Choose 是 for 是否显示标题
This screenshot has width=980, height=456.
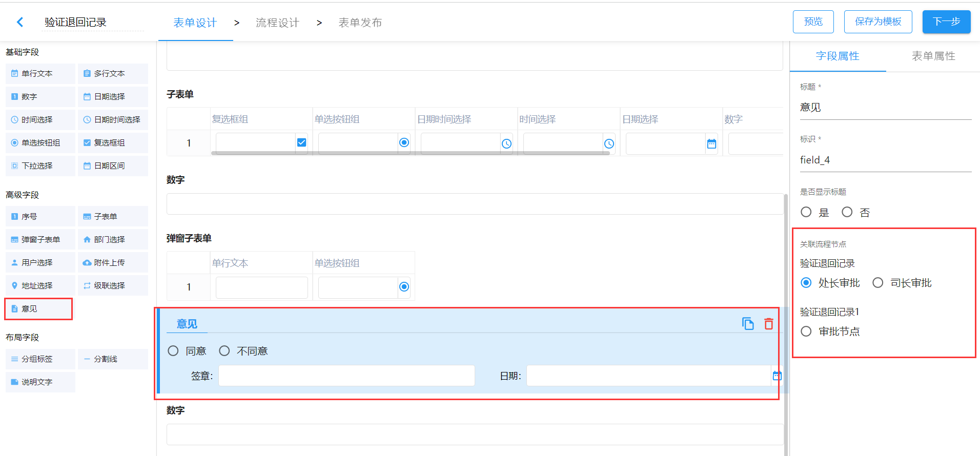[806, 212]
